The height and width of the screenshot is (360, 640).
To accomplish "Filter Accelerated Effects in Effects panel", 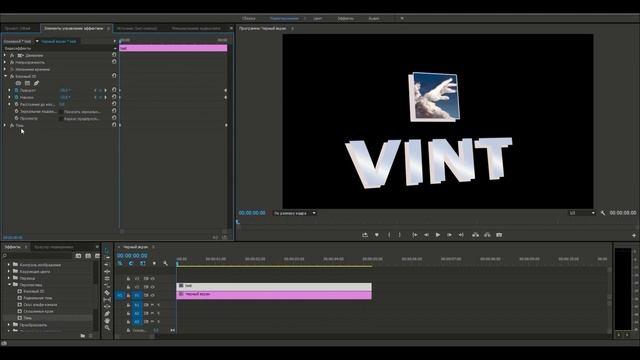I will pos(78,256).
